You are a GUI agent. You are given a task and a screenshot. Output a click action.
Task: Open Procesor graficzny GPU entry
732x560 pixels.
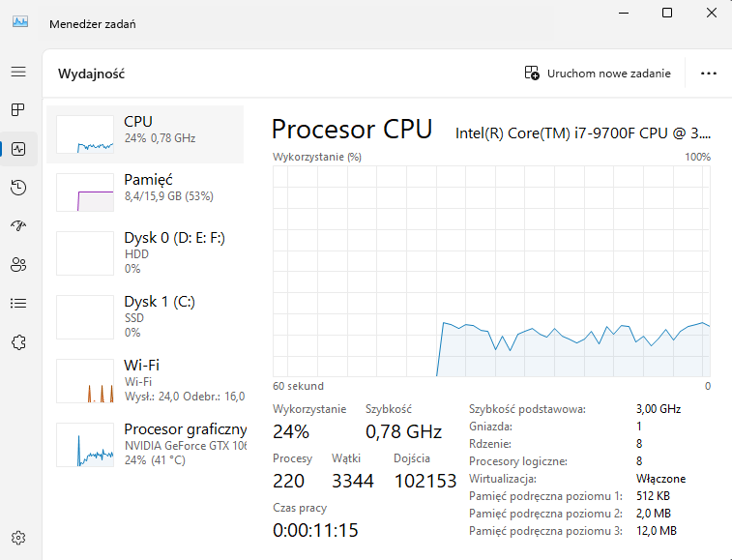pos(145,443)
